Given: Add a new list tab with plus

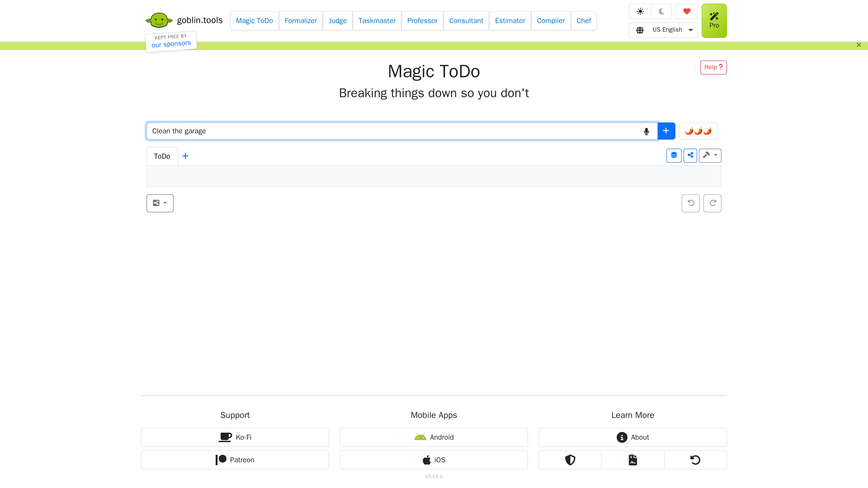Looking at the screenshot, I should 185,156.
